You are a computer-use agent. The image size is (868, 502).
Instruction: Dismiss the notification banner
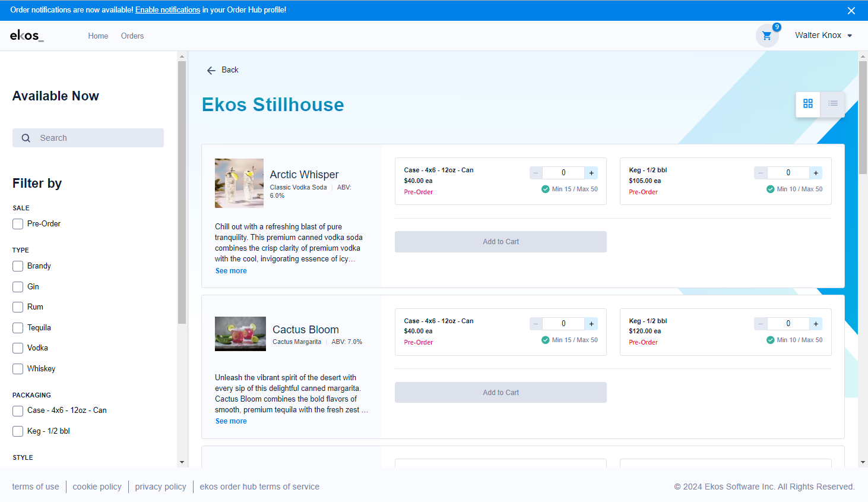click(x=851, y=11)
